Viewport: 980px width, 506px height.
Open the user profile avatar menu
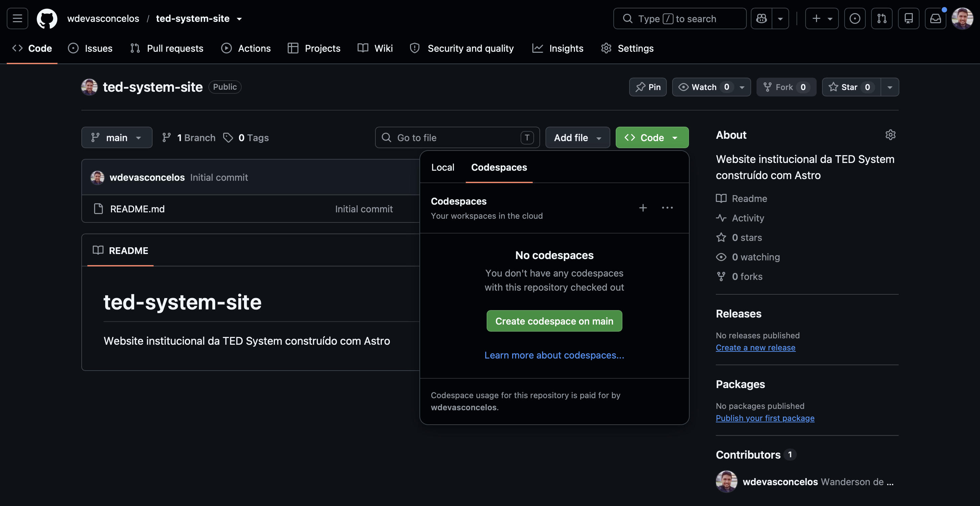(962, 18)
